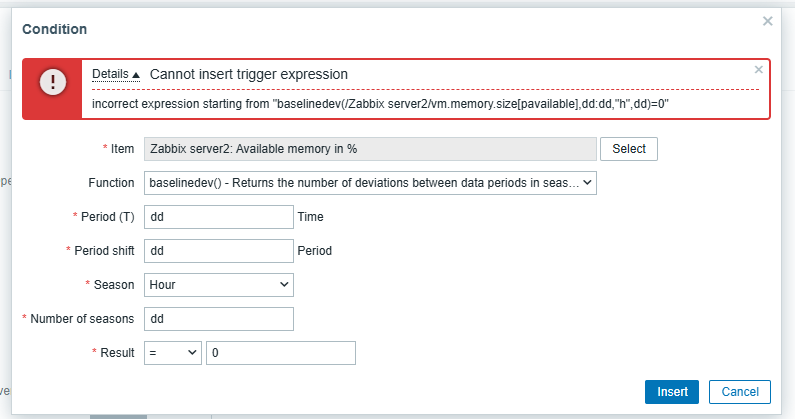The image size is (795, 419).
Task: Click the red exclamation error icon
Action: [53, 83]
